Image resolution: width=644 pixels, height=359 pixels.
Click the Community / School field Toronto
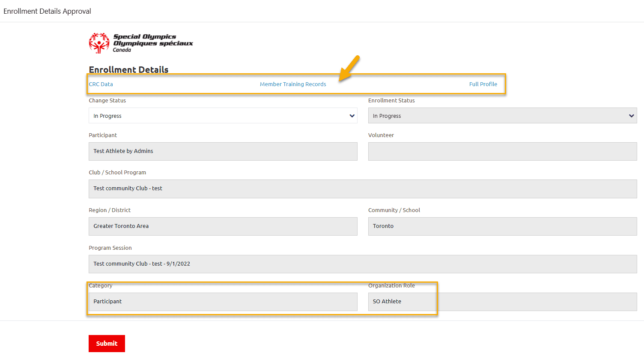[503, 226]
